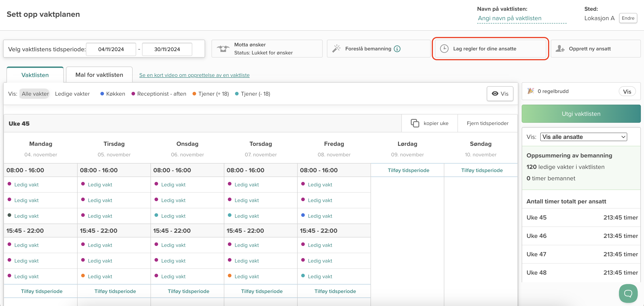This screenshot has height=306, width=644.
Task: Open the start date 04/11/2024 picker
Action: 111,49
